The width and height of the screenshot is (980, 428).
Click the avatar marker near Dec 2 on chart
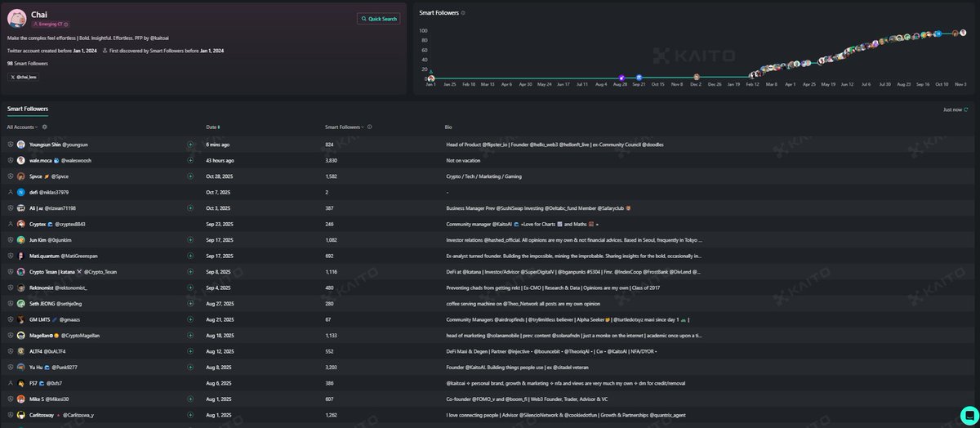(x=697, y=78)
